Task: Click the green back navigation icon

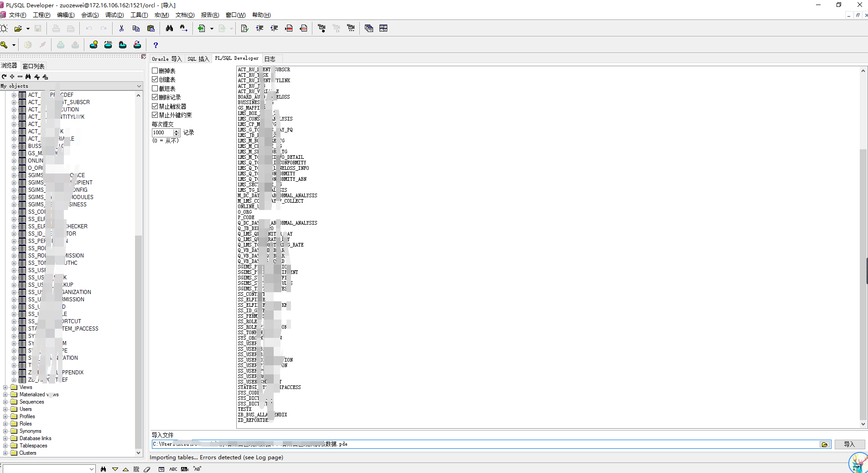Action: coord(202,28)
